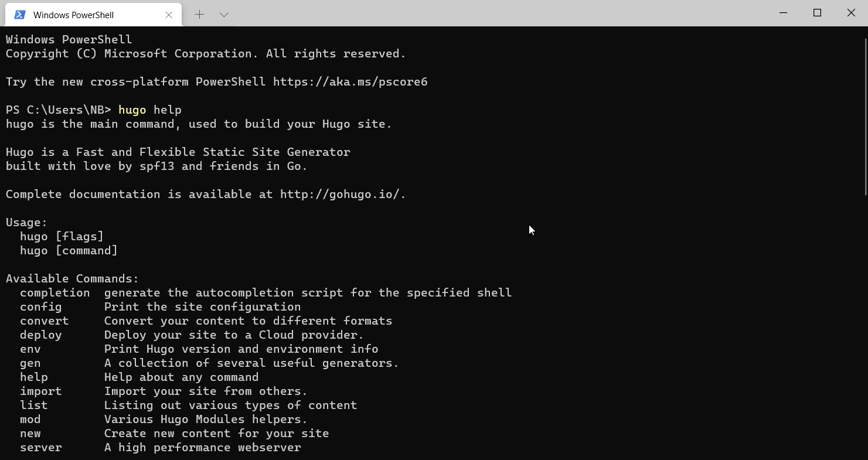Maximize the terminal window
The image size is (868, 460).
tap(817, 13)
